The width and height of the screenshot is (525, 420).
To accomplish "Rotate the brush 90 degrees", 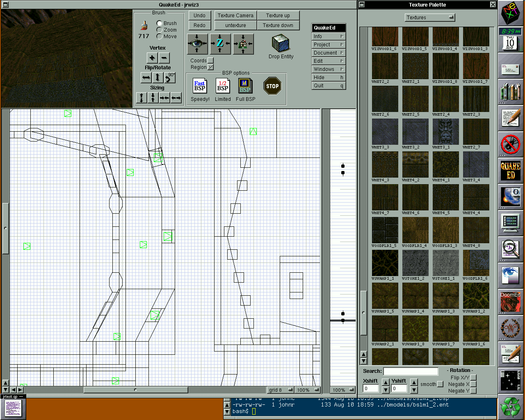I will (170, 78).
